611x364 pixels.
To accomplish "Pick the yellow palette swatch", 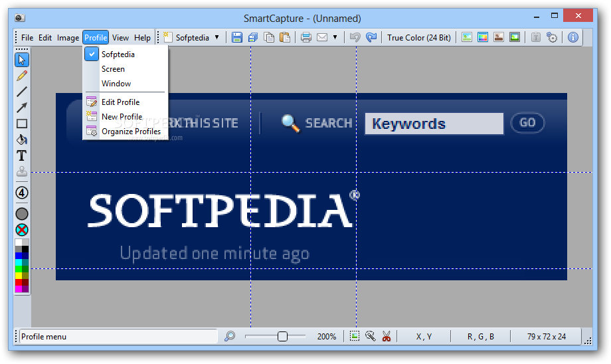I will [x=19, y=276].
